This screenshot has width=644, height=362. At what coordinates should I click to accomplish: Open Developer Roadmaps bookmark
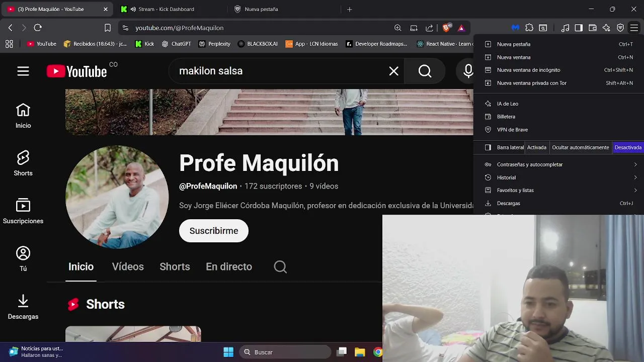coord(376,44)
